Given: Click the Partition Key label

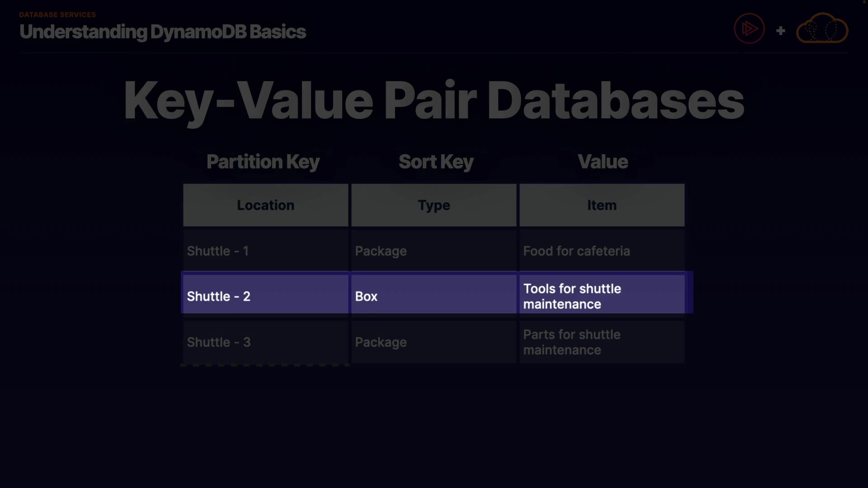Looking at the screenshot, I should coord(263,162).
